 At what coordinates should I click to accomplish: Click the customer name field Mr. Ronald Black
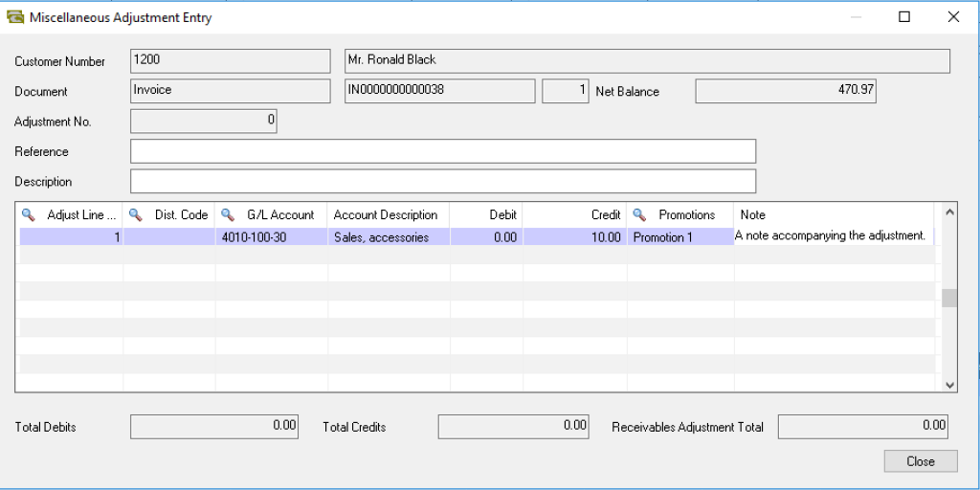pyautogui.click(x=648, y=61)
